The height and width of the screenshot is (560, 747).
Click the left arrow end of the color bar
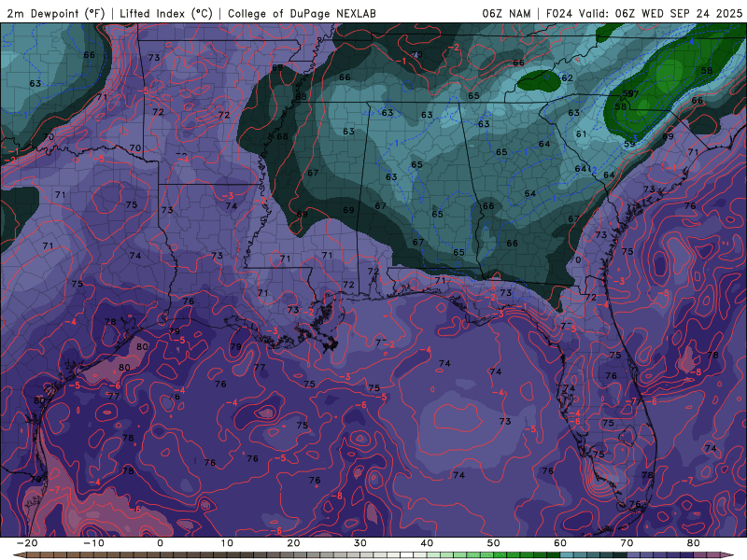click(19, 555)
